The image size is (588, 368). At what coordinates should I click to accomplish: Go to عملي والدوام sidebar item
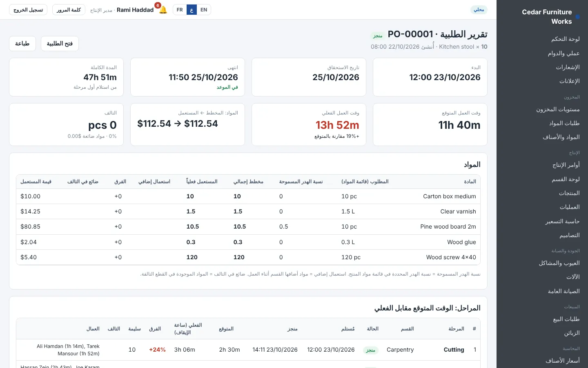563,53
